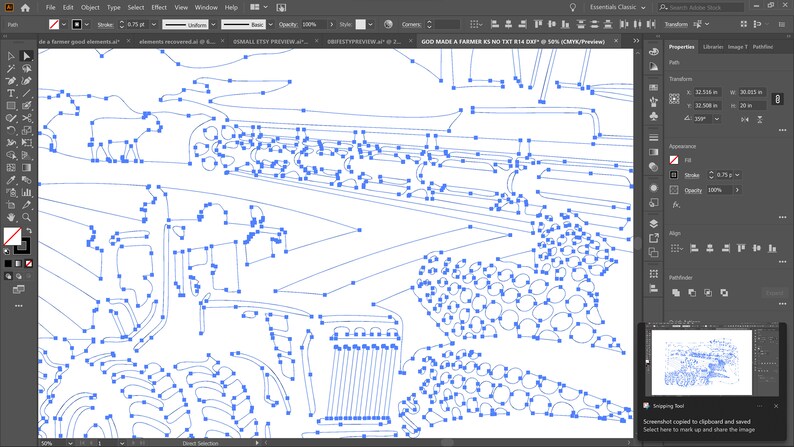
Task: Select the Zoom tool
Action: click(x=26, y=217)
